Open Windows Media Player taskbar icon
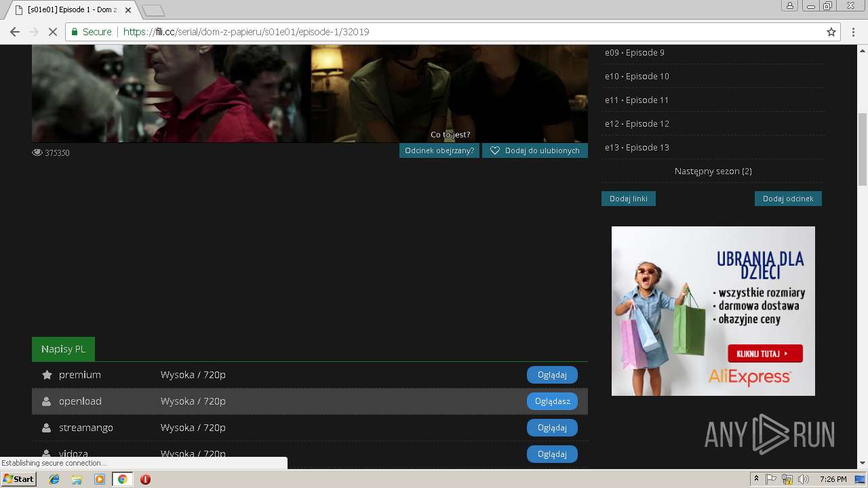Image resolution: width=868 pixels, height=488 pixels. pos(100,479)
